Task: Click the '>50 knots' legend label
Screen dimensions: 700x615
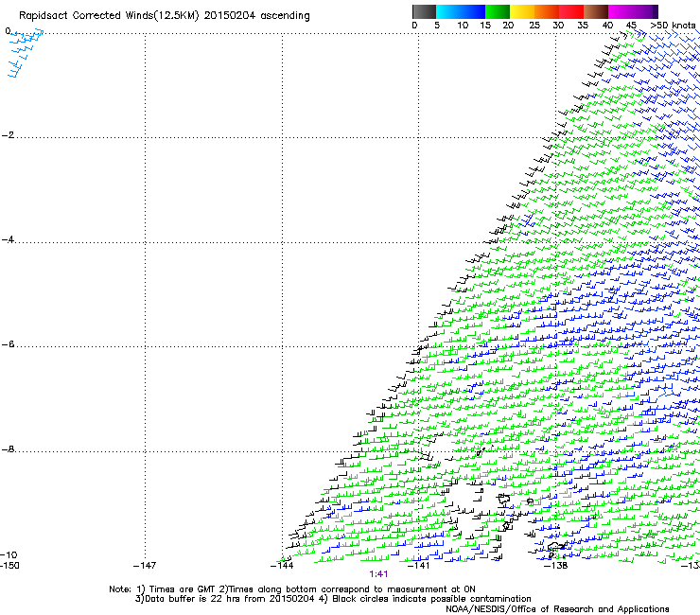Action: (x=673, y=26)
